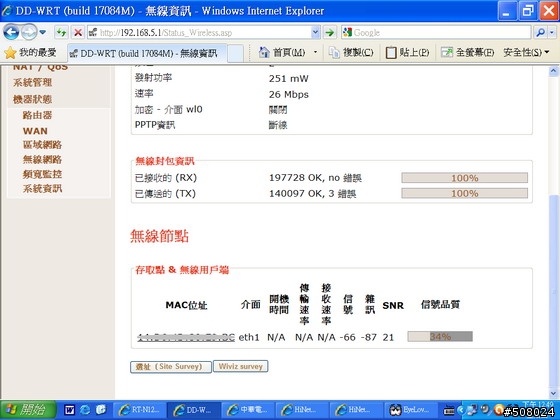Viewport: 560px width, 420px height.
Task: Refresh the page with green arrows icon
Action: click(x=61, y=33)
